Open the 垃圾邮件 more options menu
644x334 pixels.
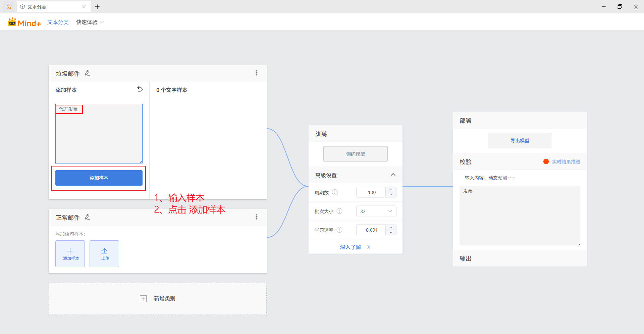[257, 73]
